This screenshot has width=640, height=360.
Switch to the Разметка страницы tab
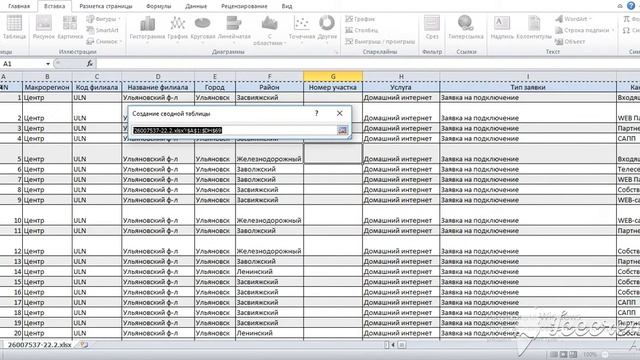coord(106,6)
